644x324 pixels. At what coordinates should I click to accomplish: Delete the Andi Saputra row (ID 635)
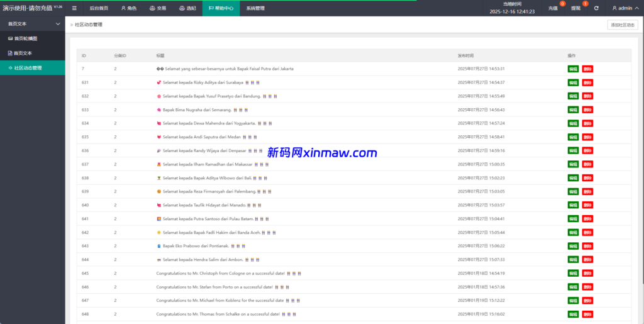click(x=587, y=137)
